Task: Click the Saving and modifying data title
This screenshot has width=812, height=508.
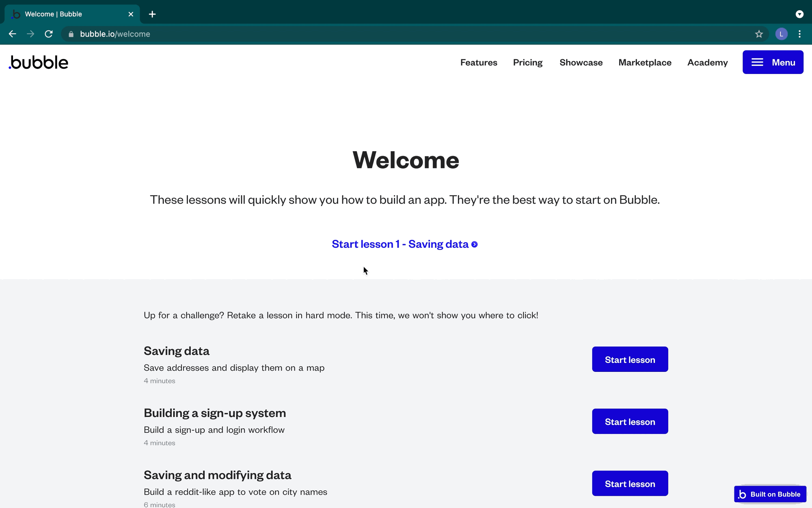Action: point(217,475)
